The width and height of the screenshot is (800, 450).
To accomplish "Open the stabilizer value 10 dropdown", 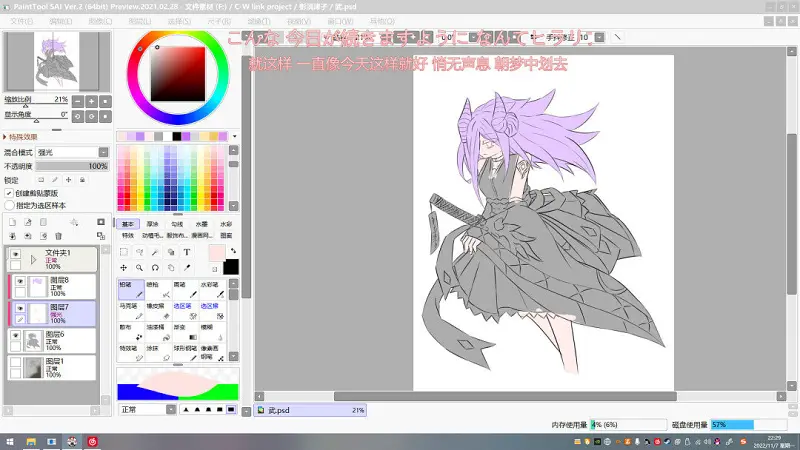I will 599,37.
